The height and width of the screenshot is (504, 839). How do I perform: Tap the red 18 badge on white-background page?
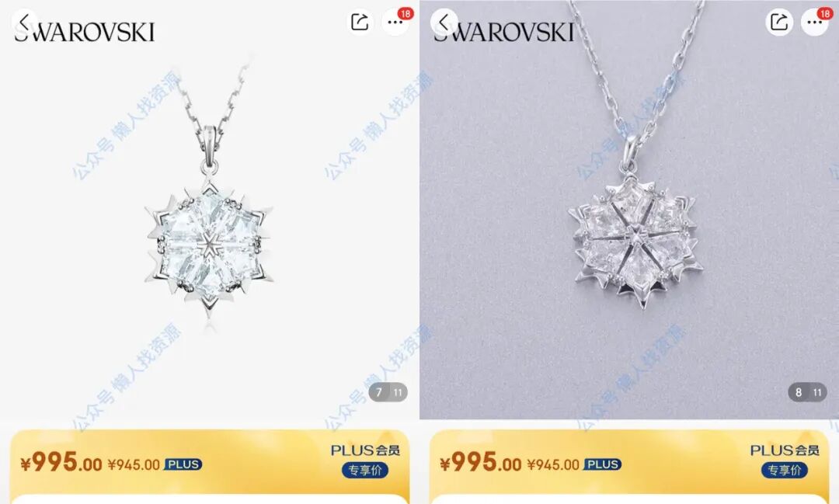click(x=406, y=13)
